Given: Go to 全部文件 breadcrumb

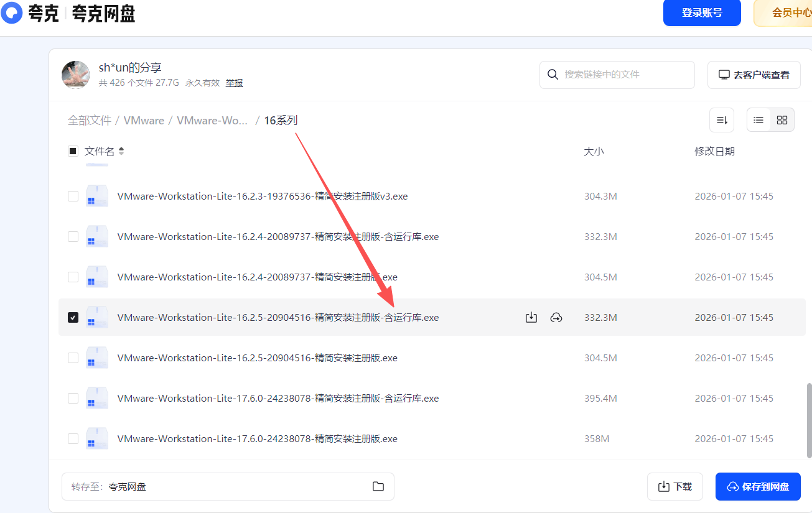Looking at the screenshot, I should (x=90, y=121).
